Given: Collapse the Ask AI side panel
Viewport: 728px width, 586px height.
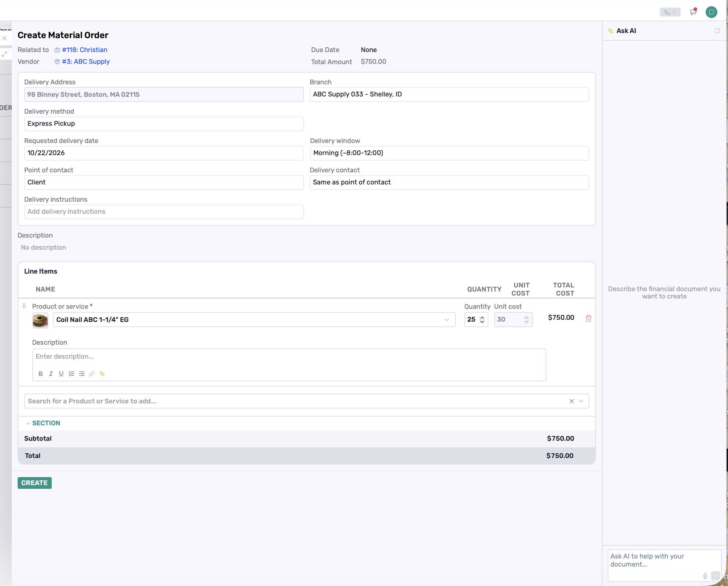Looking at the screenshot, I should (717, 31).
